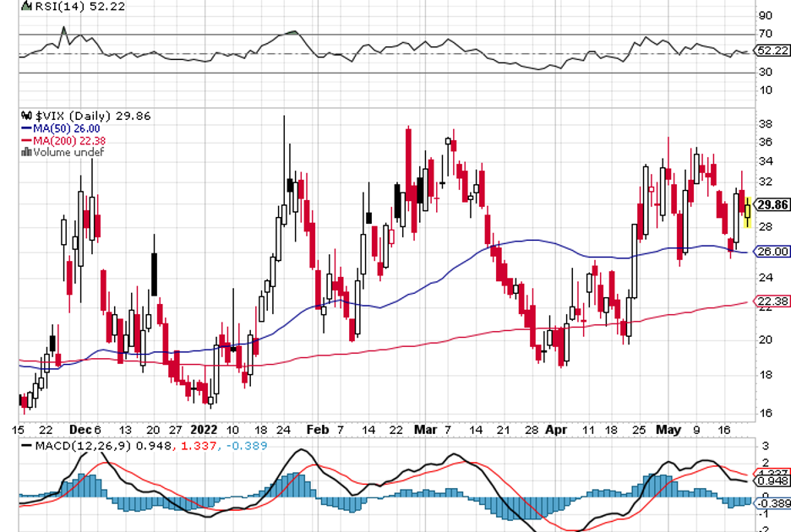The width and height of the screenshot is (791, 532).
Task: Click the 22.38 MA(200) axis price tag
Action: [773, 301]
